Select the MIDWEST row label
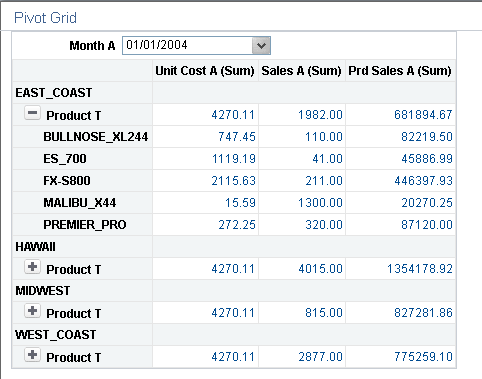This screenshot has width=482, height=379. (43, 291)
